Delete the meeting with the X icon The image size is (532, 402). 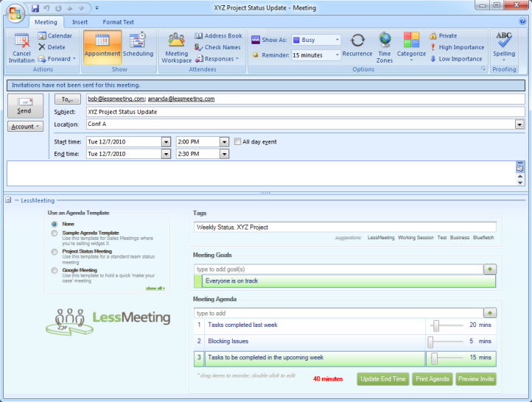click(52, 47)
